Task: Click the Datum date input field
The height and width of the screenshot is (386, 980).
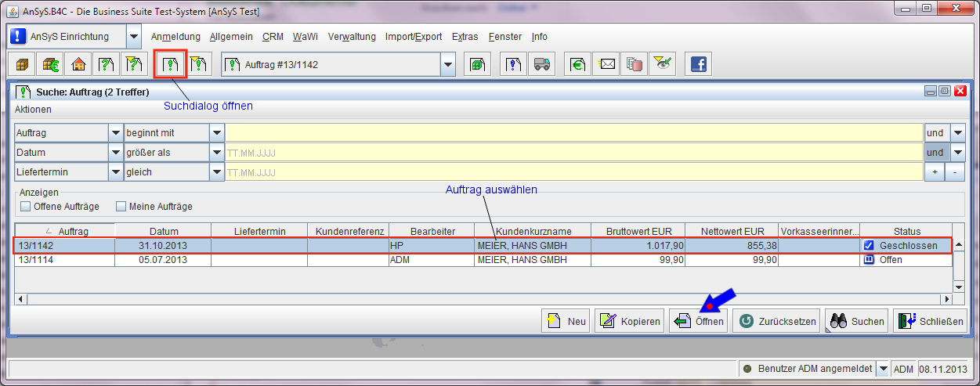Action: (x=572, y=153)
